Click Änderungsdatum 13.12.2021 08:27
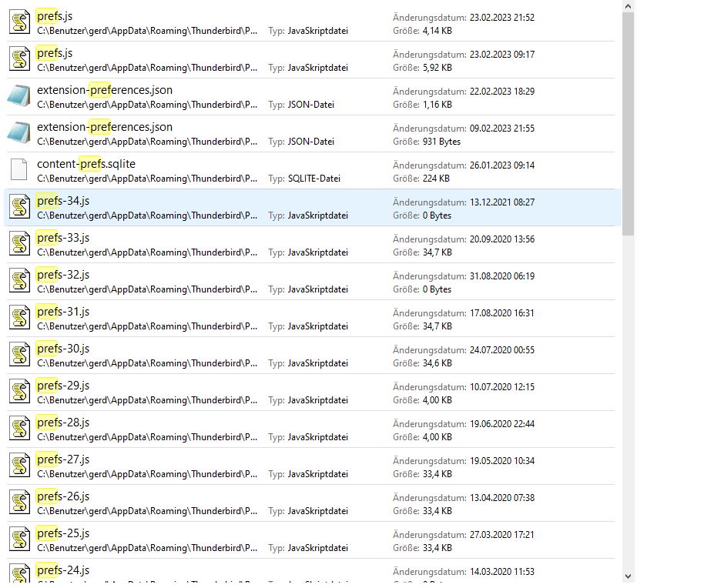Viewport: 724px width, 588px height. click(x=464, y=202)
